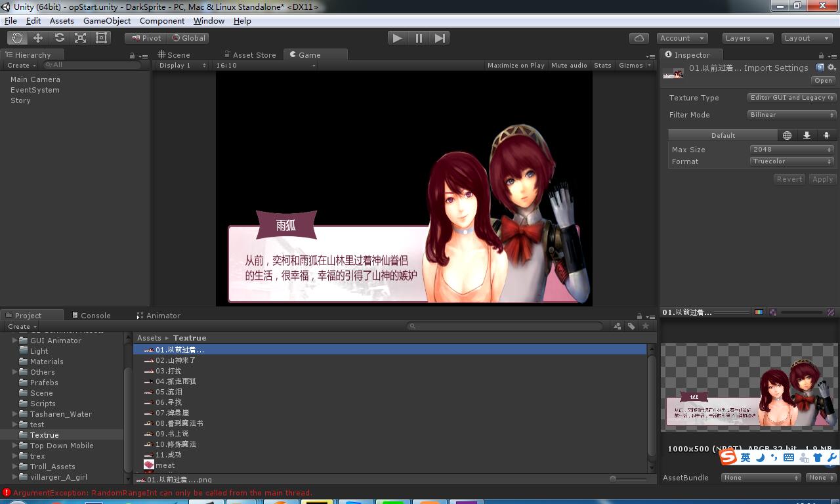This screenshot has height=504, width=840.
Task: Toggle Global handle rotation mode
Action: click(188, 38)
